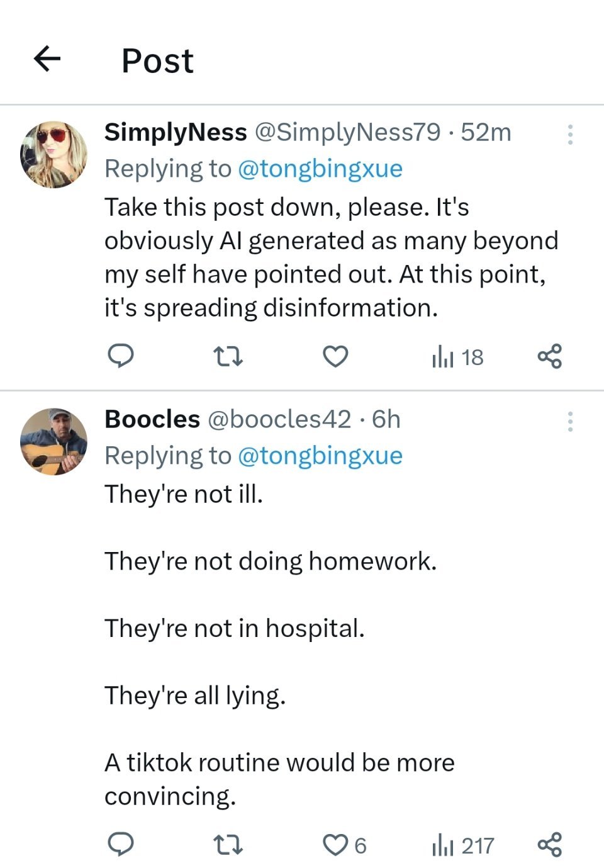Repost SimplyNess's reply

228,357
